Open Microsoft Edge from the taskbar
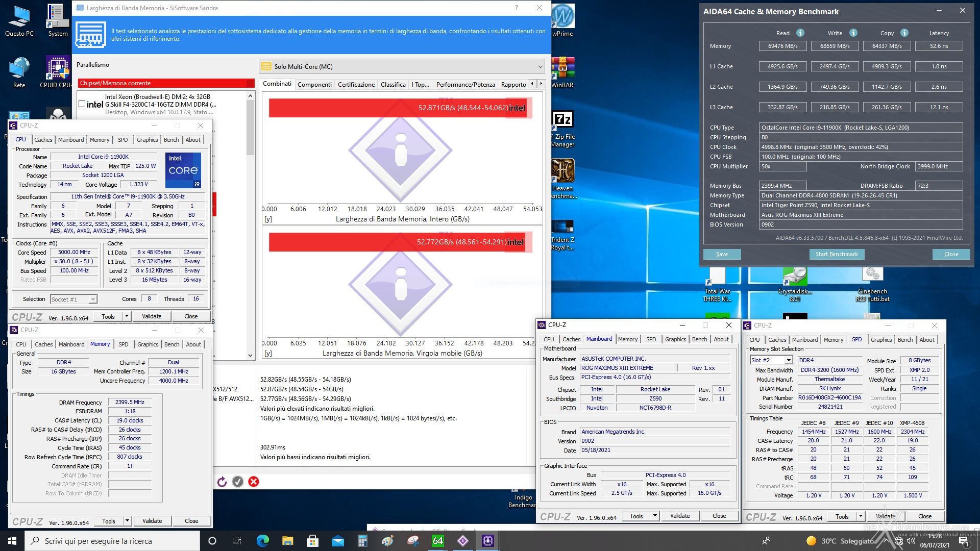 262,541
